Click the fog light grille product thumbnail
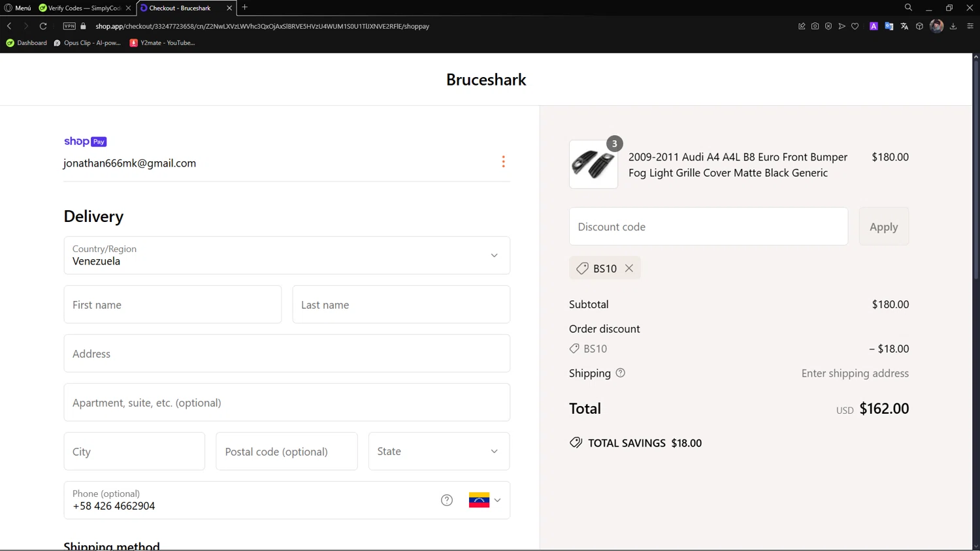This screenshot has width=980, height=551. tap(593, 165)
